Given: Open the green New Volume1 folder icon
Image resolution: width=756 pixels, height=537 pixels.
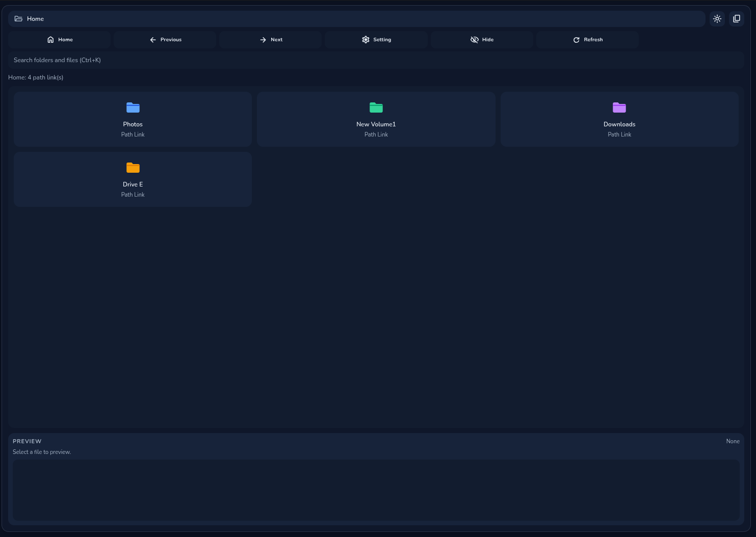Looking at the screenshot, I should (x=376, y=108).
